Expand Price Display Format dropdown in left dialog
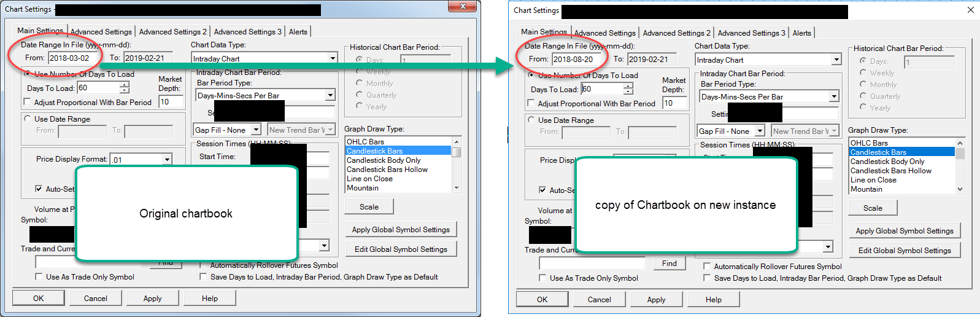 (166, 160)
